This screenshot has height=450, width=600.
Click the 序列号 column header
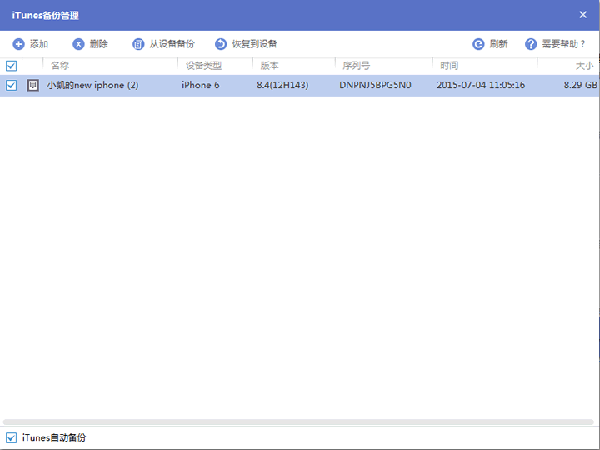tap(356, 66)
